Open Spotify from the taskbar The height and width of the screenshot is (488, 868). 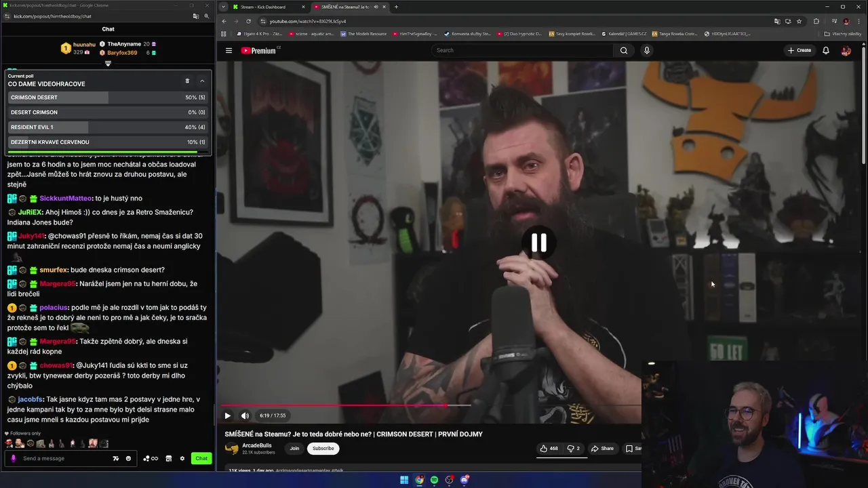434,480
